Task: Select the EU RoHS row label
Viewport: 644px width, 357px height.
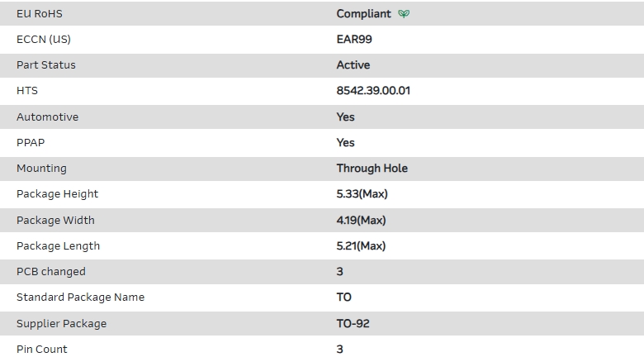Action: point(39,14)
